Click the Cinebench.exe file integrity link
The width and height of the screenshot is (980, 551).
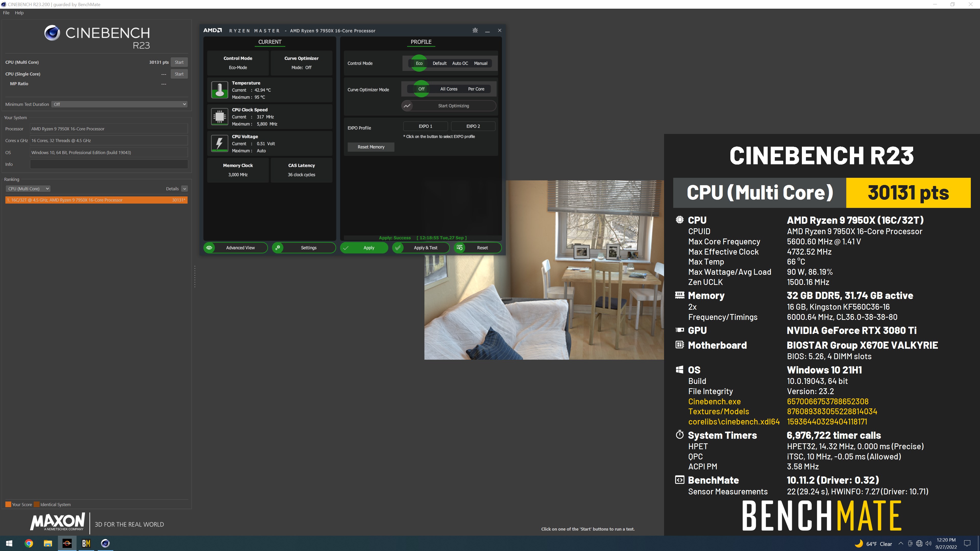[714, 402]
